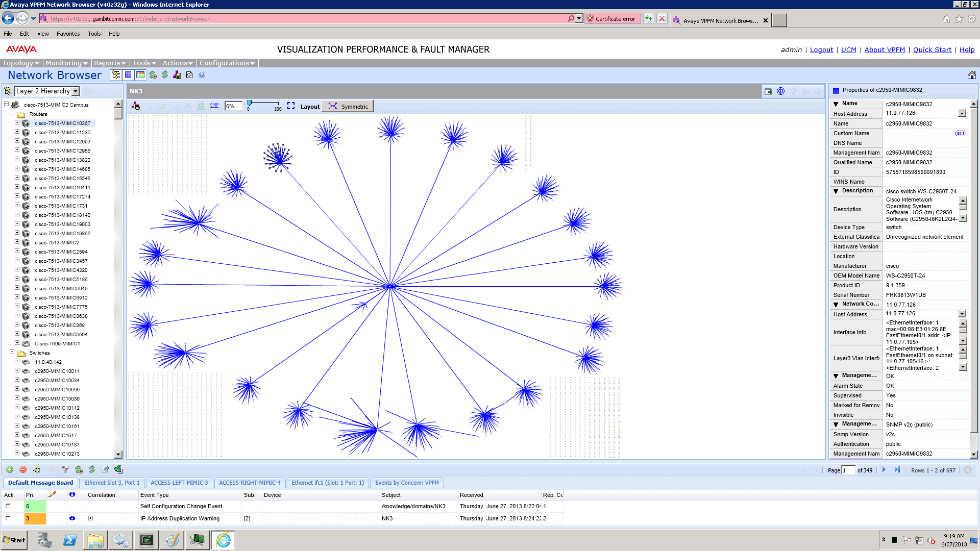Open the Layer 2 Hierarchy dropdown

[76, 91]
